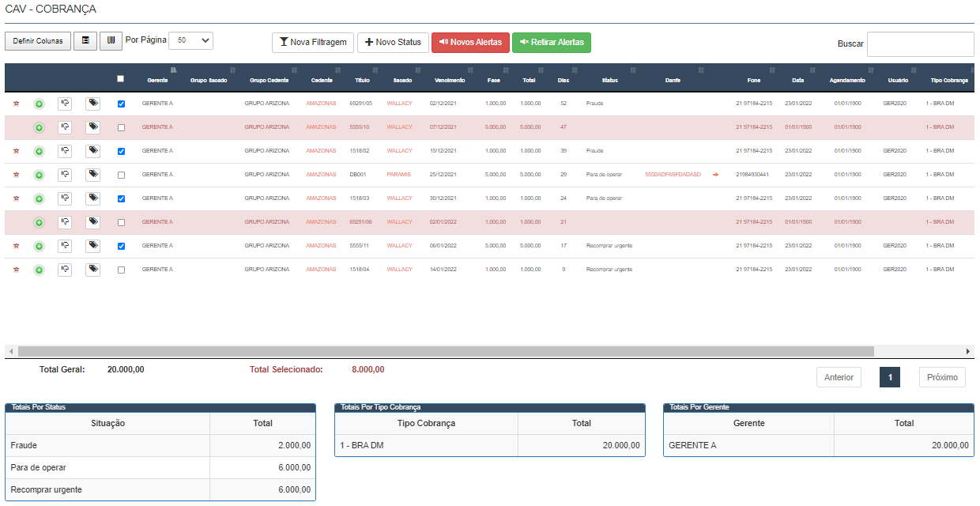The width and height of the screenshot is (980, 506).
Task: Select the list view icon next to Definir Colunas
Action: [x=85, y=40]
